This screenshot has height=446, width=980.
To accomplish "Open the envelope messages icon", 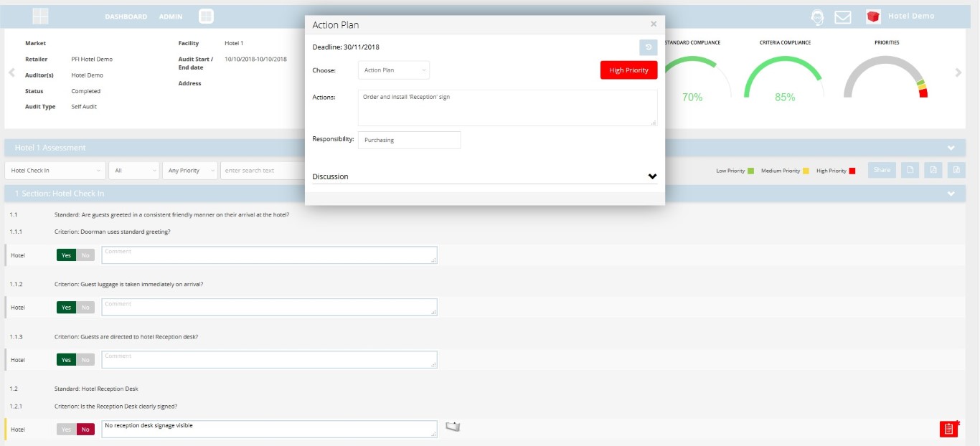I will [x=843, y=16].
